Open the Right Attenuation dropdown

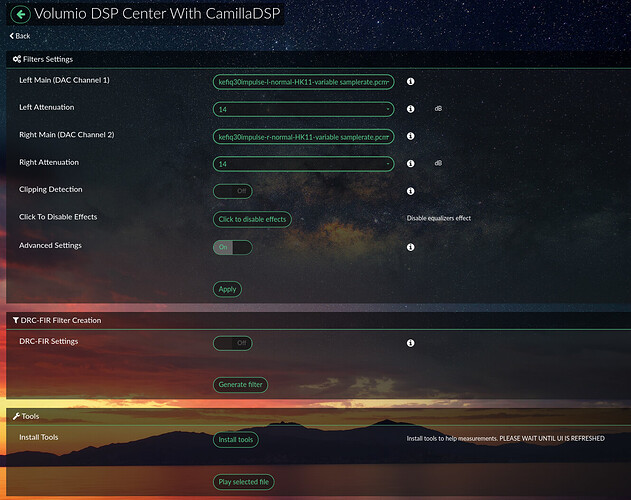303,164
